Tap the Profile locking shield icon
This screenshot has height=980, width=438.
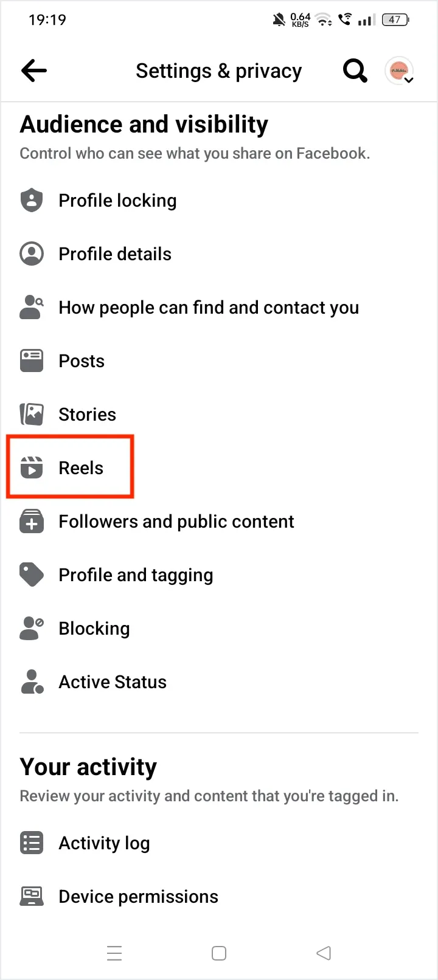(32, 201)
